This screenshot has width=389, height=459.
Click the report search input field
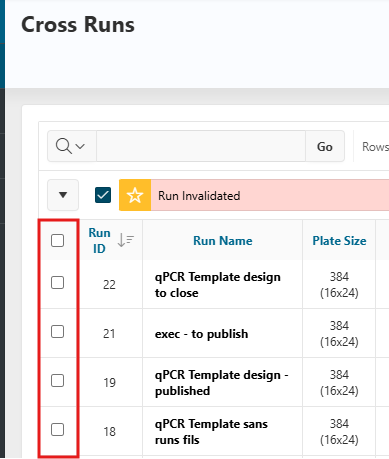point(201,146)
